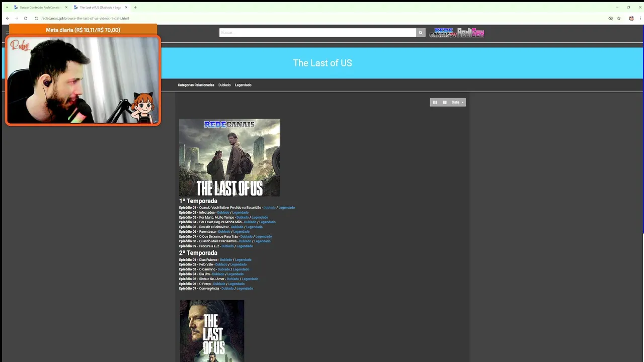Focus the Buscar search field

point(317,33)
